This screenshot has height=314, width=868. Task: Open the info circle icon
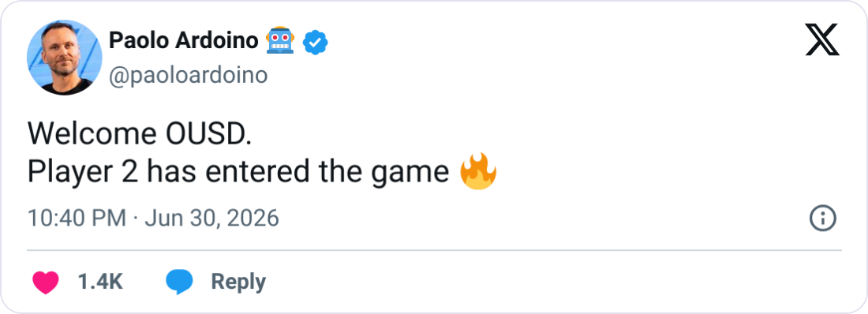(822, 219)
